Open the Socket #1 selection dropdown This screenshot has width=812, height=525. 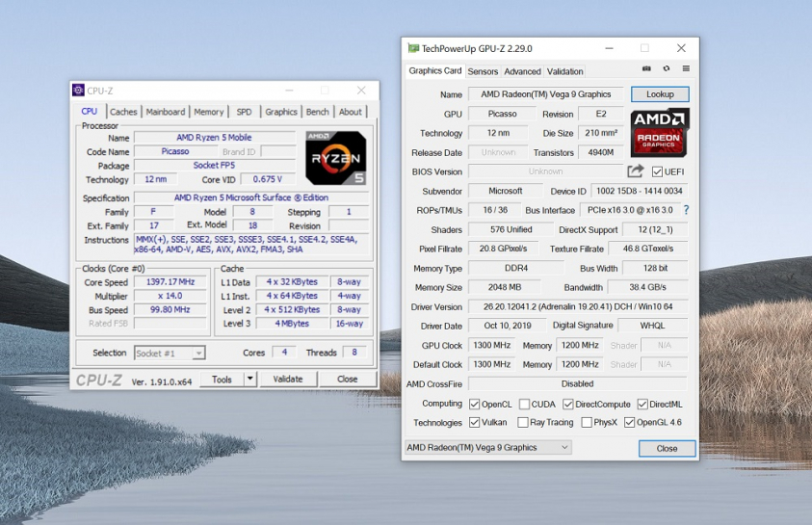(x=170, y=353)
